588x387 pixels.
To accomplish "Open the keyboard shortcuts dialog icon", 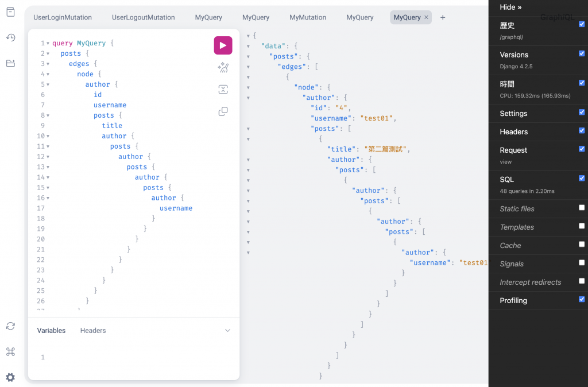I will pyautogui.click(x=10, y=352).
